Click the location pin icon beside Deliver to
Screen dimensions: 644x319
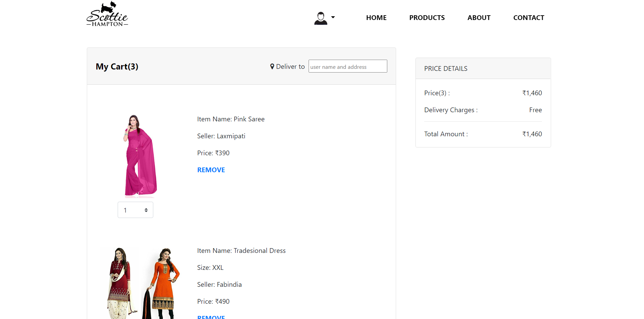tap(272, 66)
